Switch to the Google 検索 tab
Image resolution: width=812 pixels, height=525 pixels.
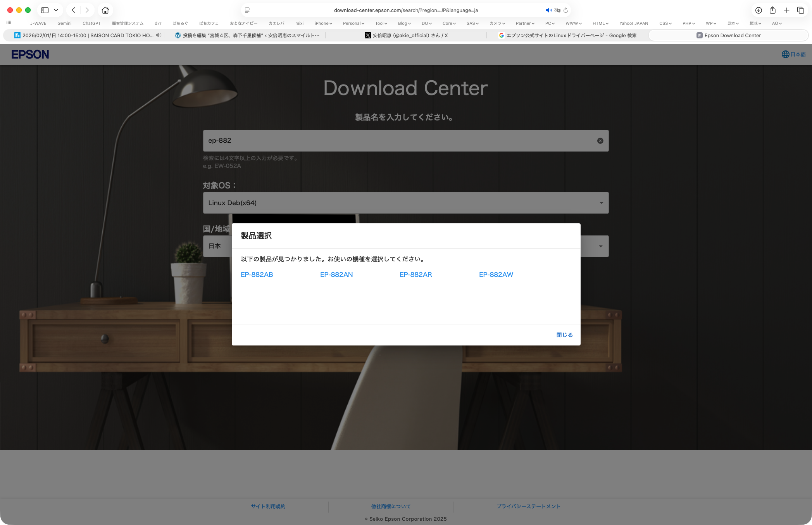(567, 35)
